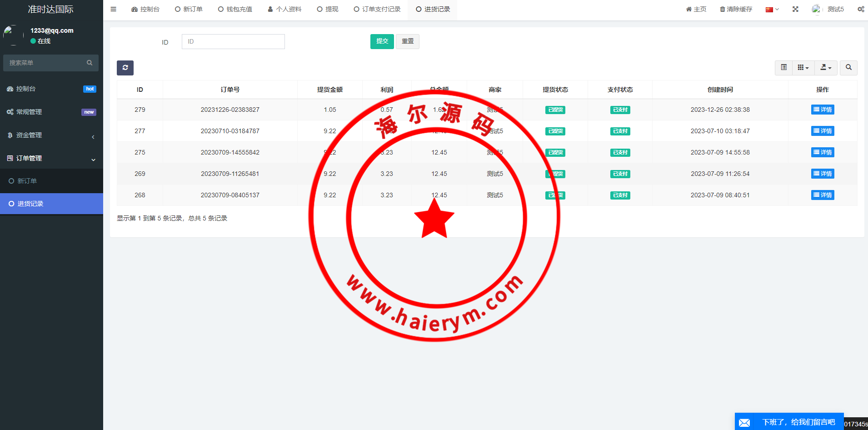This screenshot has height=430, width=868.
Task: Click the table refresh icon button
Action: pyautogui.click(x=125, y=68)
